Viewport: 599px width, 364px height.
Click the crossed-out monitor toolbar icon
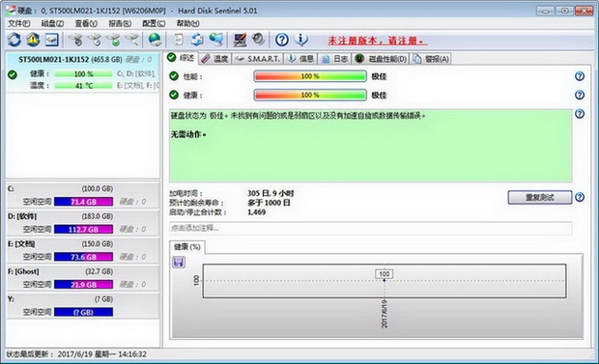click(240, 40)
